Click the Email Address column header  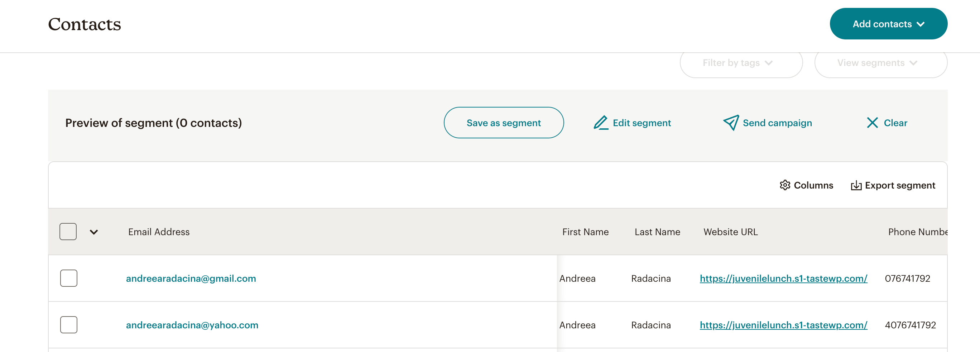pyautogui.click(x=159, y=232)
